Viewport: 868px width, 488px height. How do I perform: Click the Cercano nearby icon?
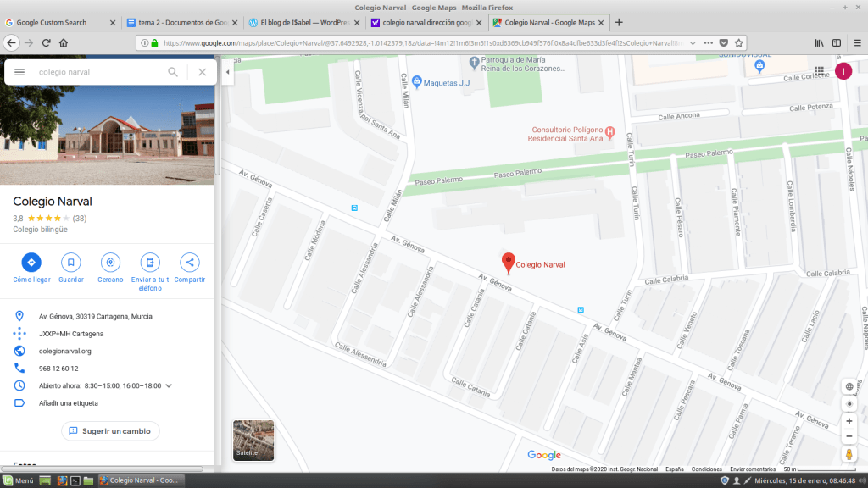(x=110, y=262)
